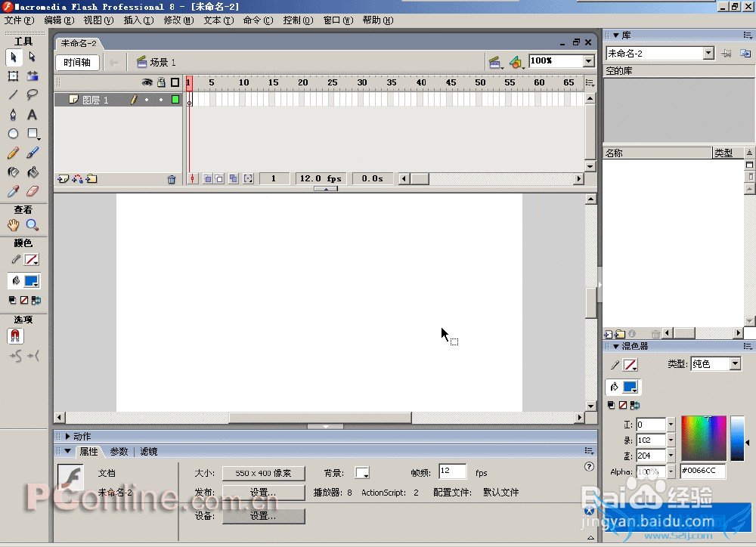Open the color type 纯色 dropdown
The width and height of the screenshot is (756, 547).
pyautogui.click(x=735, y=364)
